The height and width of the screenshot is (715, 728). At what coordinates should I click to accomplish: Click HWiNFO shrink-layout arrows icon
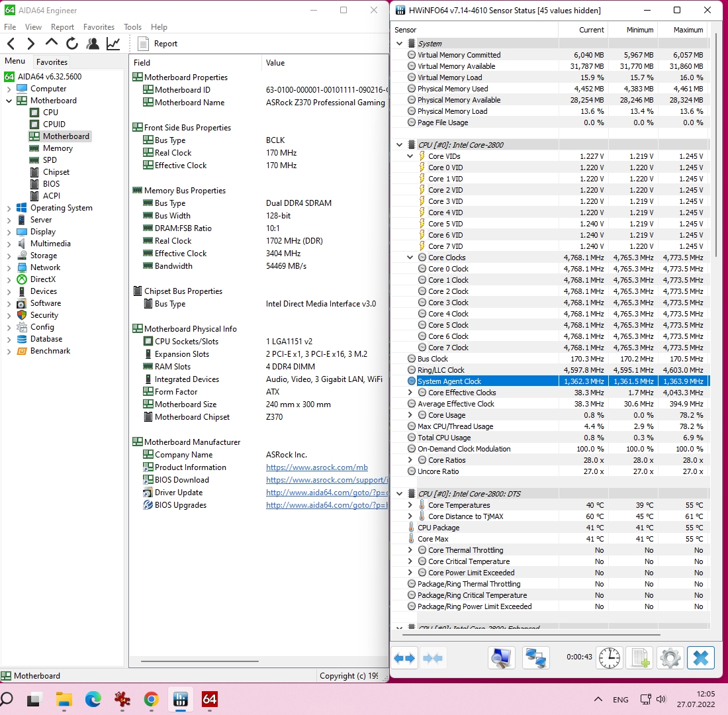tap(433, 658)
